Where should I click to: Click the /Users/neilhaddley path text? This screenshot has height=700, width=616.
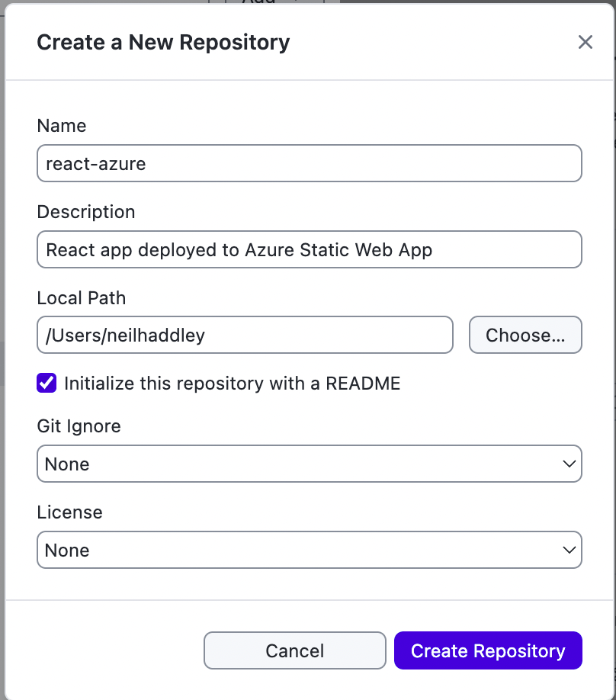pyautogui.click(x=126, y=336)
